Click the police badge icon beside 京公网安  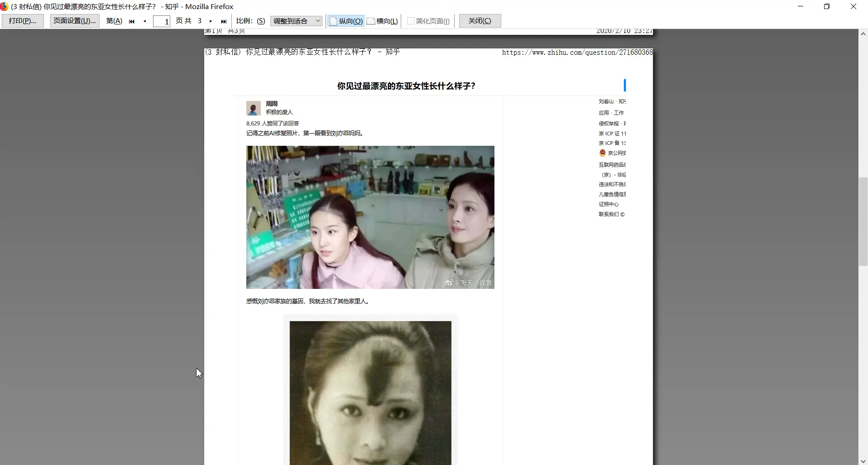(602, 153)
